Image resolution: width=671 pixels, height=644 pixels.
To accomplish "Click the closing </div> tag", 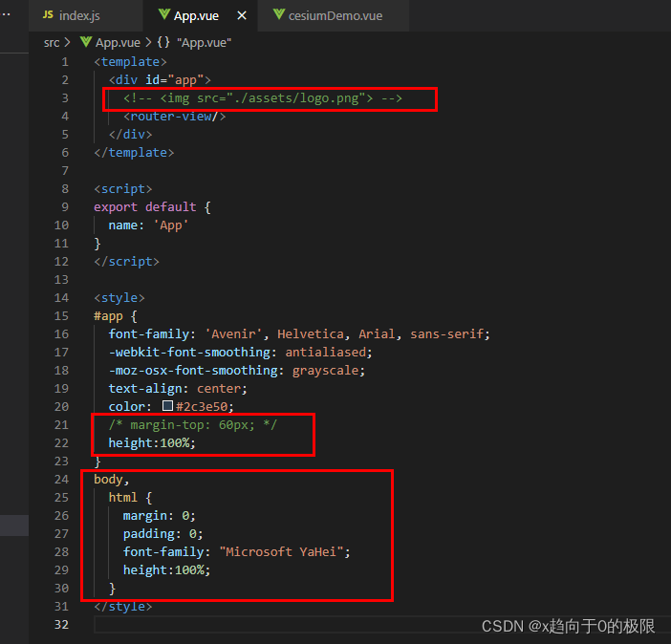I will (x=131, y=135).
